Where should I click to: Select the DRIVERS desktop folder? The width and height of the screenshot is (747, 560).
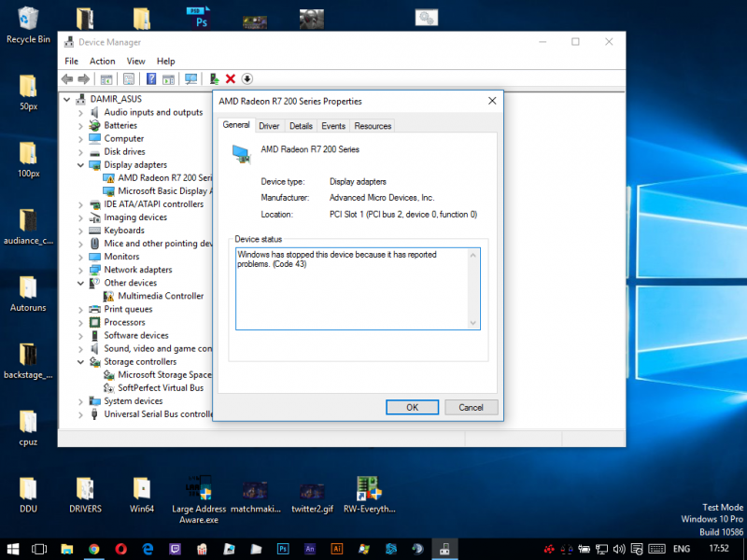tap(85, 495)
